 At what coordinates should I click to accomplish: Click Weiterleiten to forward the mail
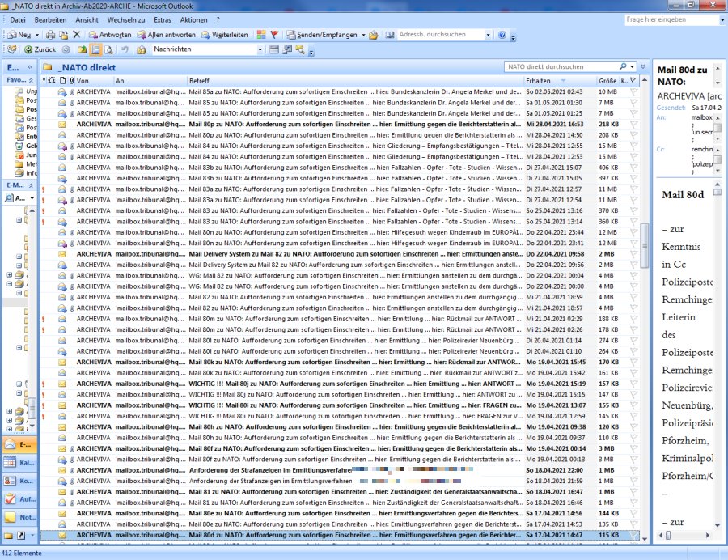click(x=225, y=35)
